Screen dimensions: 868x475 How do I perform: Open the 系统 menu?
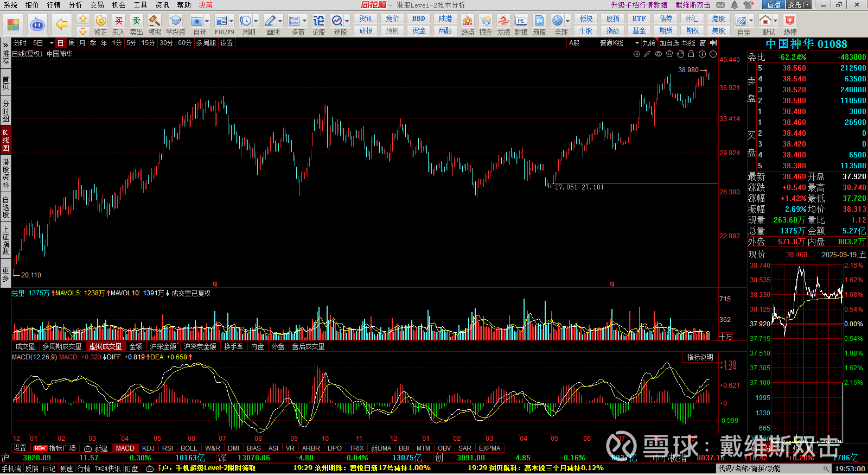pyautogui.click(x=10, y=5)
